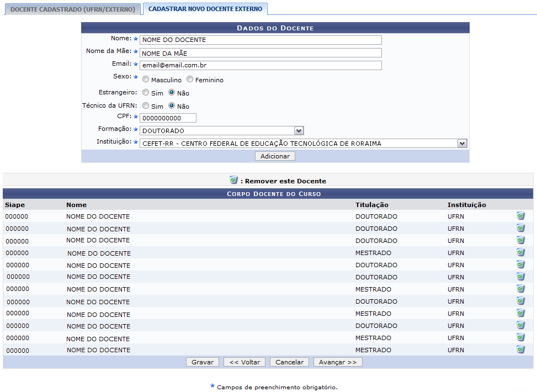Click the trash icon in the remove legend

click(234, 181)
